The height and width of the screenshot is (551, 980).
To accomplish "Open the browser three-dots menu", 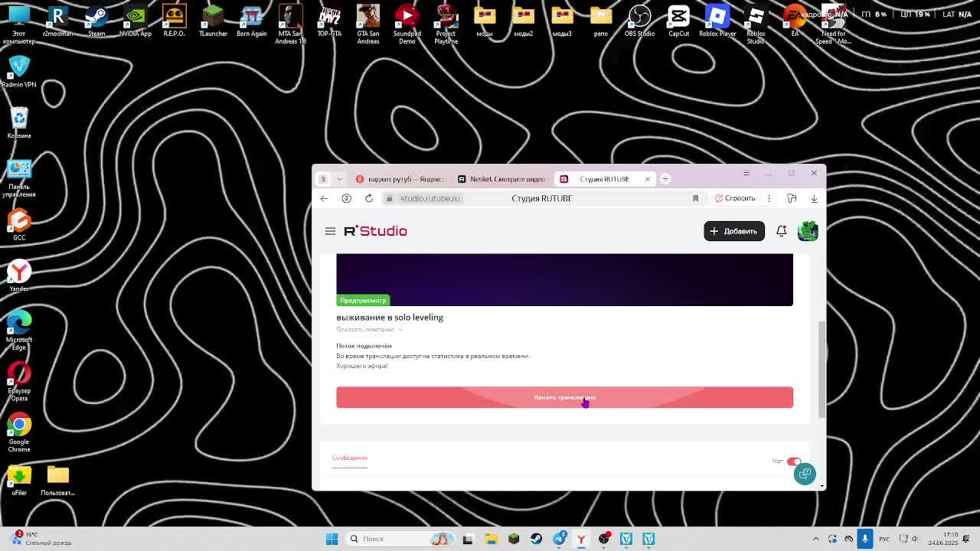I will tap(769, 198).
